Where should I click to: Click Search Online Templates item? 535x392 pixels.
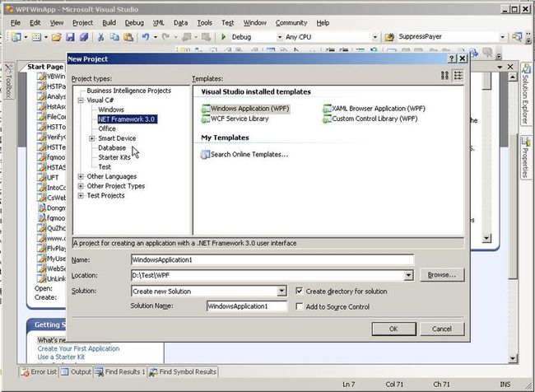coord(244,154)
